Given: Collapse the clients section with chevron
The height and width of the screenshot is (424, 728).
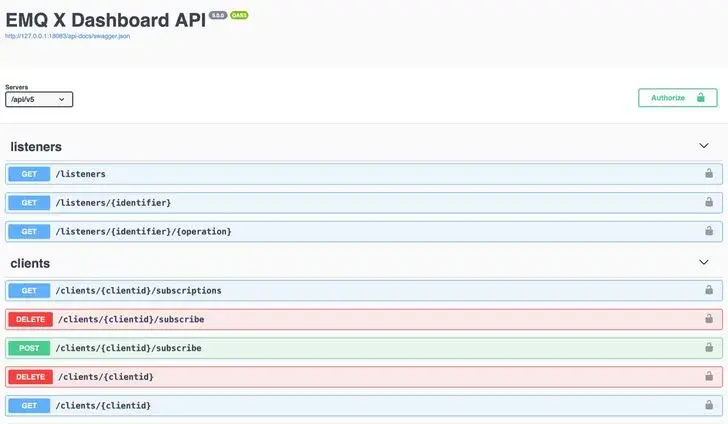Looking at the screenshot, I should coord(704,263).
